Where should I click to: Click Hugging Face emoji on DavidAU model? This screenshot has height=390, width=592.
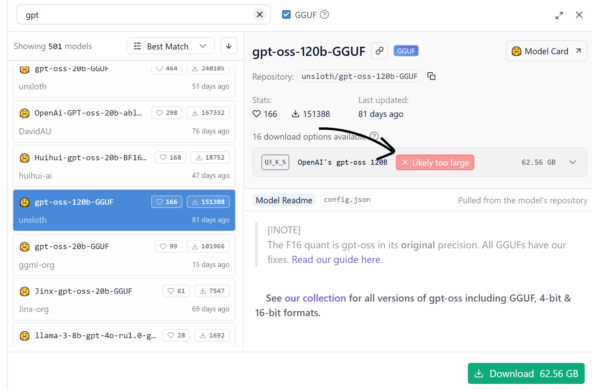[x=25, y=113]
